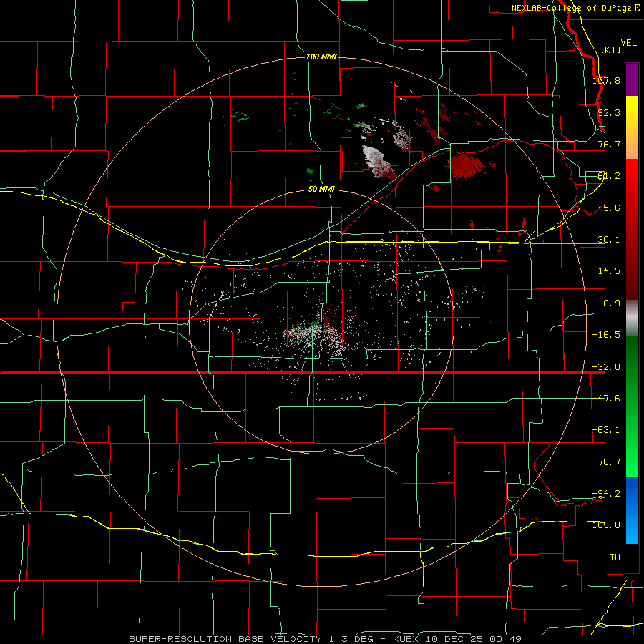Click the elongated white-gray echo north of the 50 NMI ring
Screen dimensions: 644x644
point(376,161)
